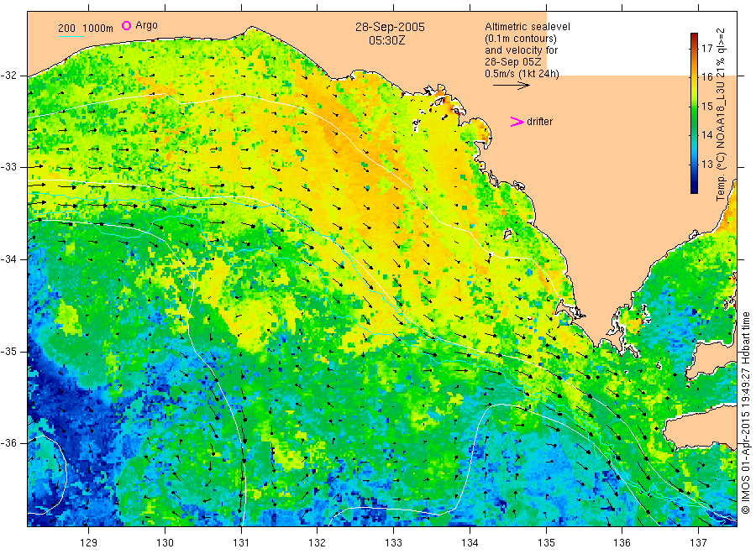The width and height of the screenshot is (756, 554).
Task: Click the 133 longitude axis label
Action: coord(393,543)
